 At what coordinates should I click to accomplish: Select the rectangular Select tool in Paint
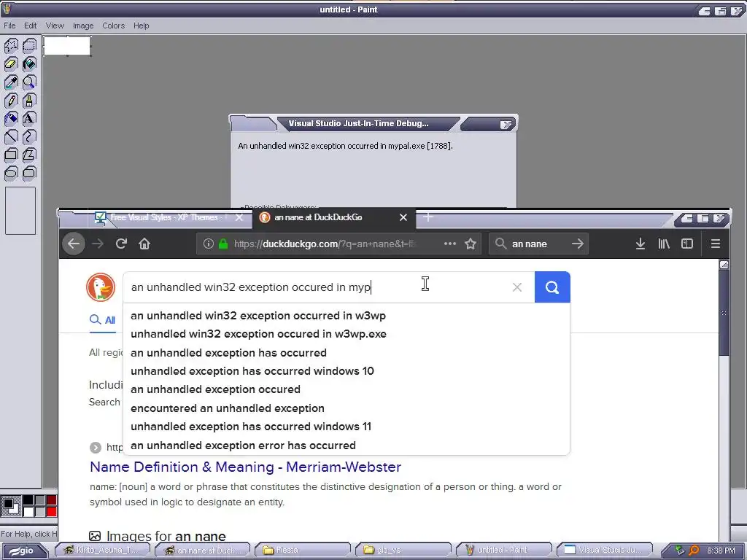click(29, 46)
